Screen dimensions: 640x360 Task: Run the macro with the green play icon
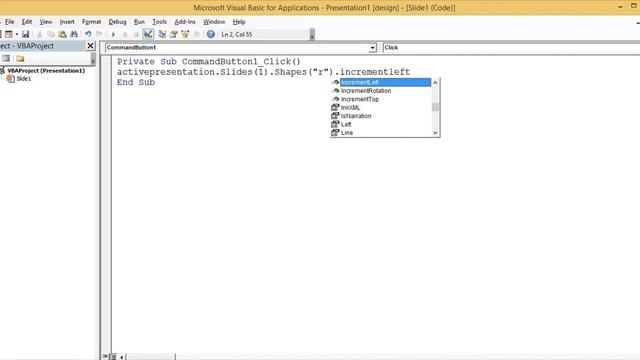[x=113, y=34]
